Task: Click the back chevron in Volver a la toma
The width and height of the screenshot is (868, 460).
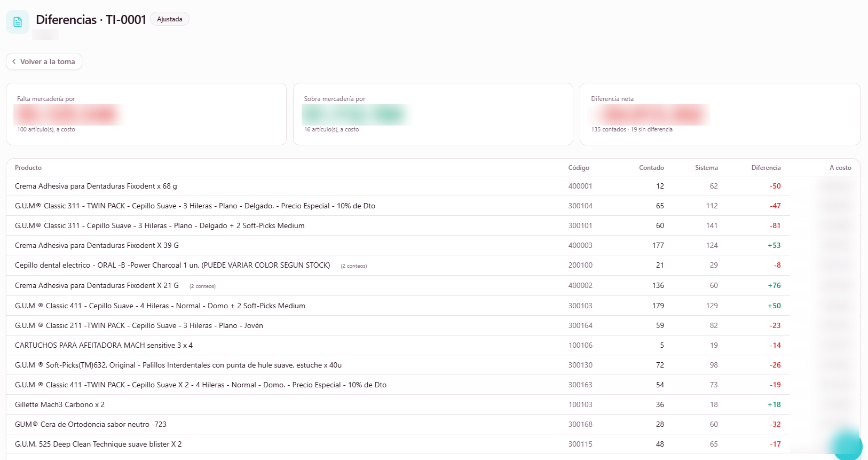Action: 14,61
